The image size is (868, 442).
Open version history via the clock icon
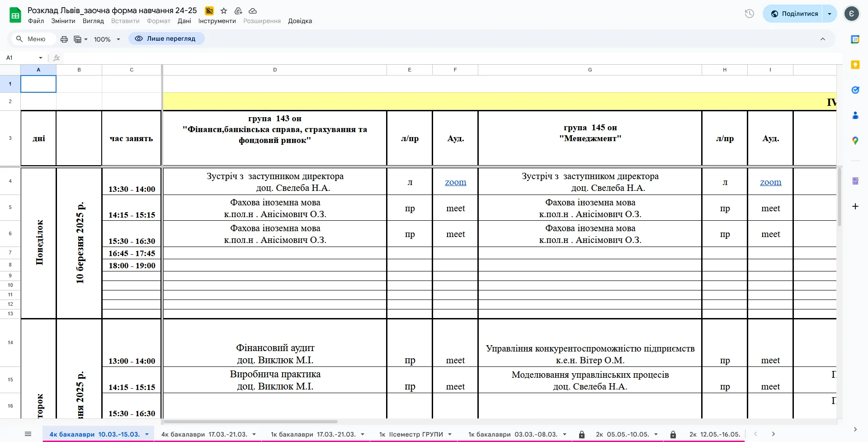click(x=749, y=14)
